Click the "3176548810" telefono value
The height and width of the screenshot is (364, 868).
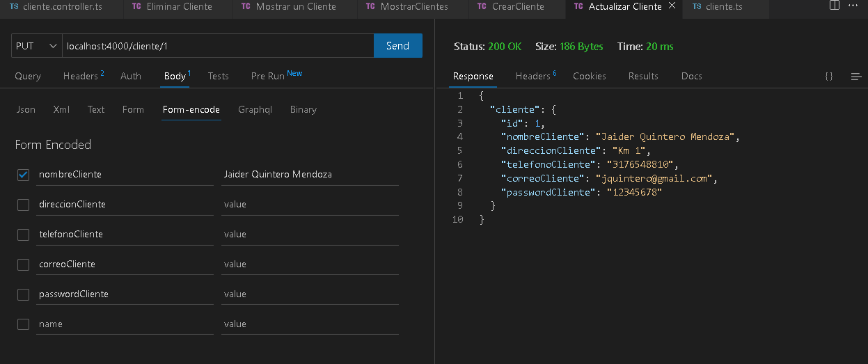[641, 165]
